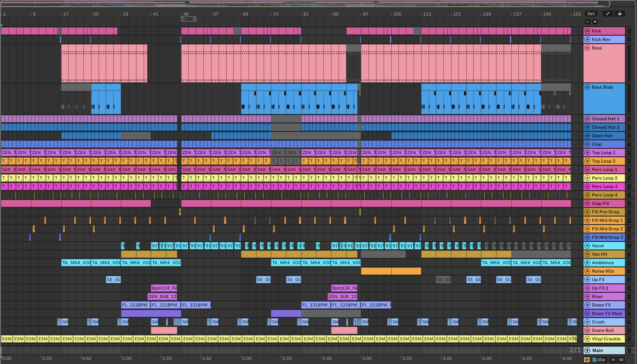
Task: Toggle Automation Mode (breakpoint line icon)
Action: pyautogui.click(x=608, y=14)
